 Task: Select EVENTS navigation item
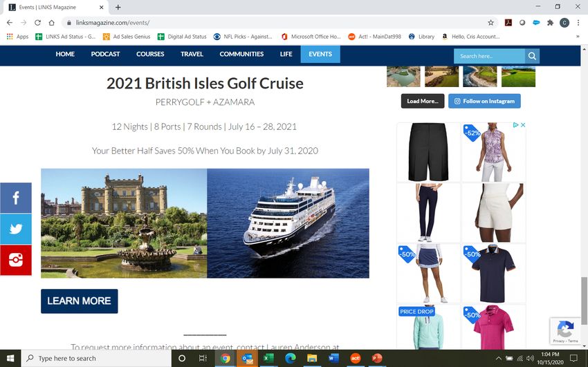point(320,54)
